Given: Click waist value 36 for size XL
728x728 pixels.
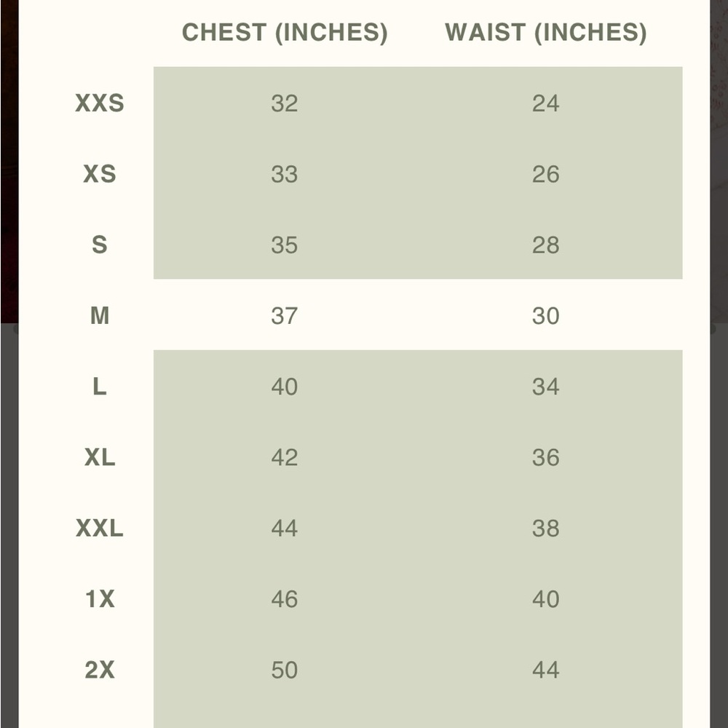Looking at the screenshot, I should [x=545, y=457].
